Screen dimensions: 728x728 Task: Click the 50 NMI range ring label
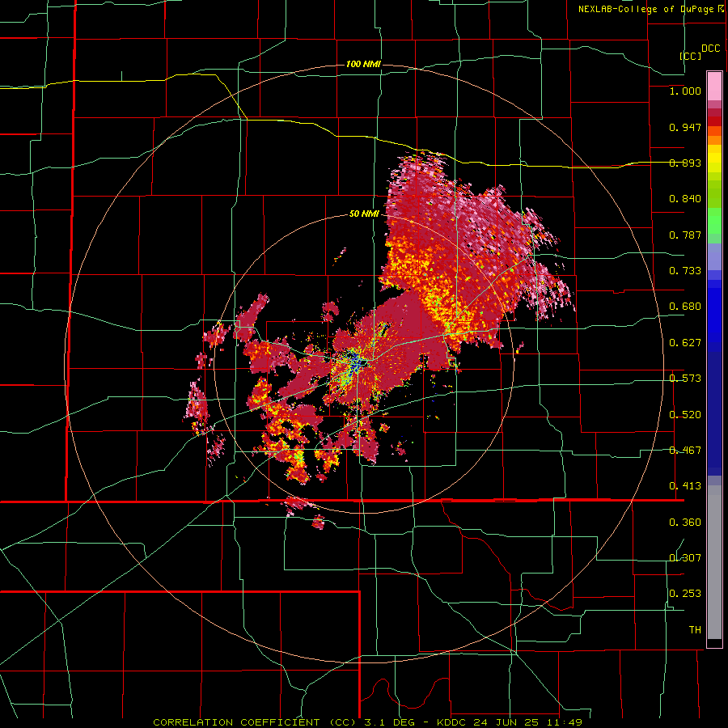364,214
